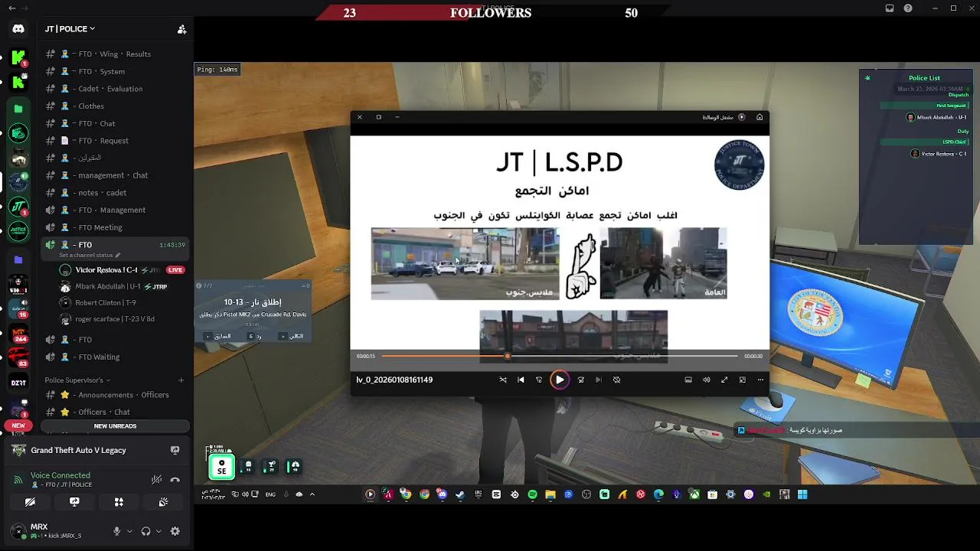This screenshot has width=980, height=551.
Task: Go to next track in player
Action: tap(598, 380)
